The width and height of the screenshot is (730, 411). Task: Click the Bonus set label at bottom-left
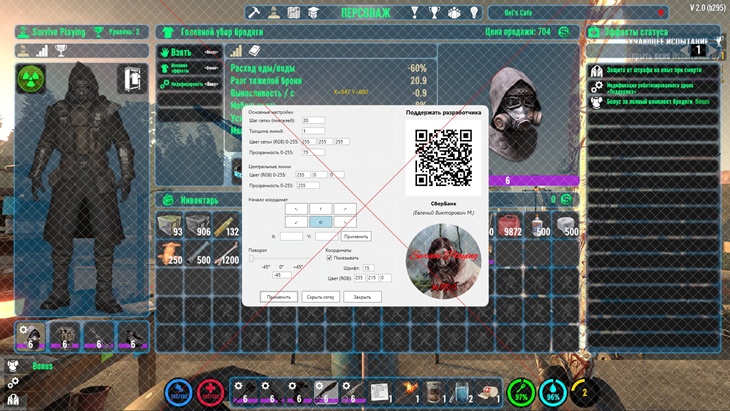tap(42, 366)
